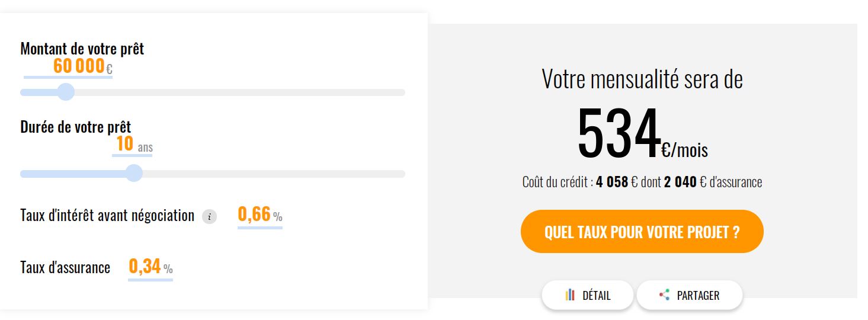
Task: Click the "Durée de votre prêt" label
Action: (76, 127)
